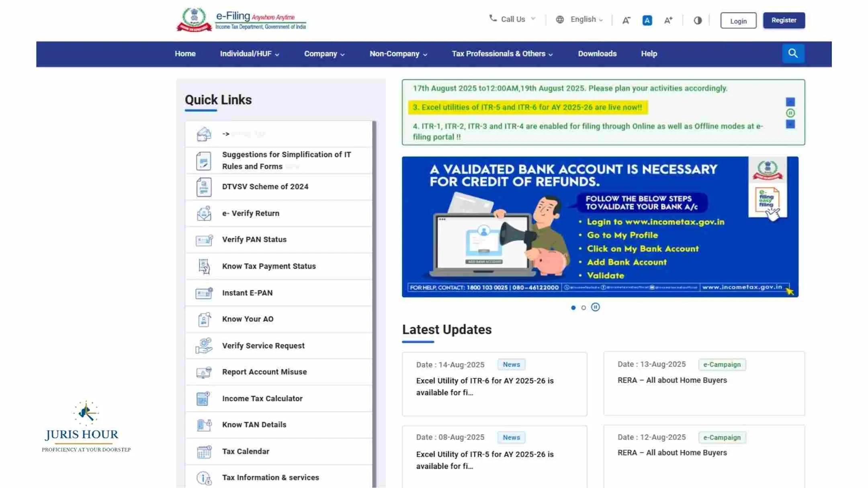
Task: Click the DTVSV Scheme of 2024 icon
Action: pos(204,187)
